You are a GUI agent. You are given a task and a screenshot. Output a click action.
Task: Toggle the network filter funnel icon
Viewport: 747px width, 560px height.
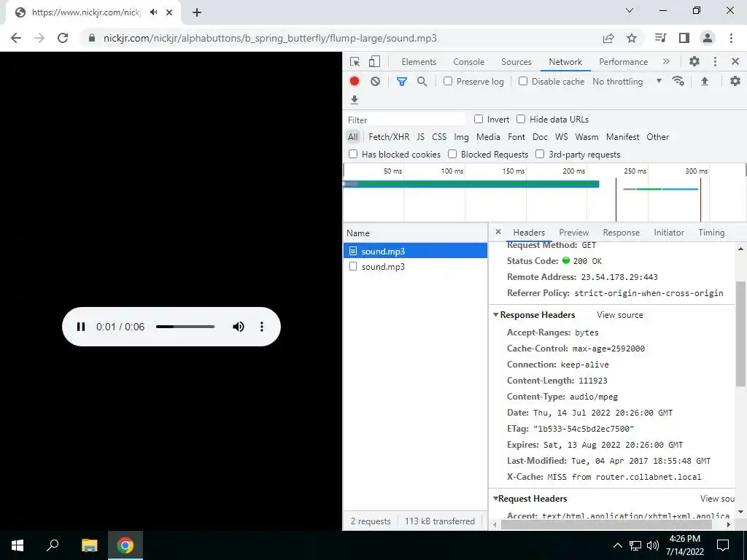click(402, 82)
